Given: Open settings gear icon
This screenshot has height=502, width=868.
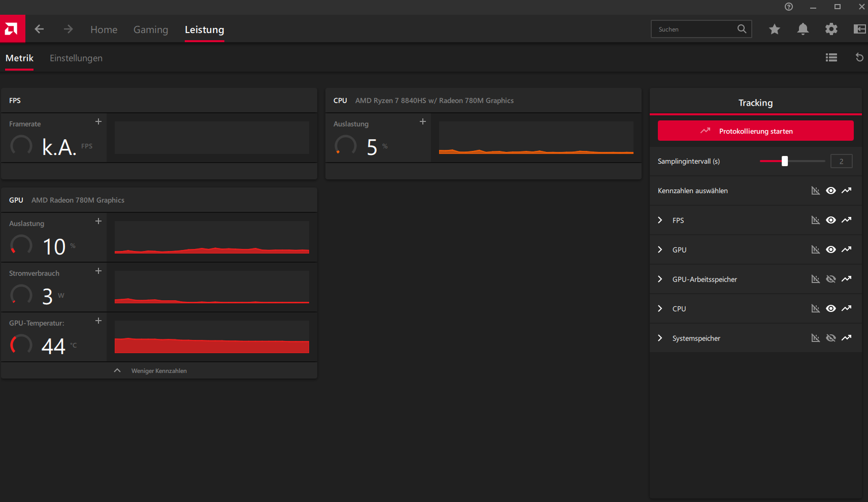Looking at the screenshot, I should (x=831, y=29).
